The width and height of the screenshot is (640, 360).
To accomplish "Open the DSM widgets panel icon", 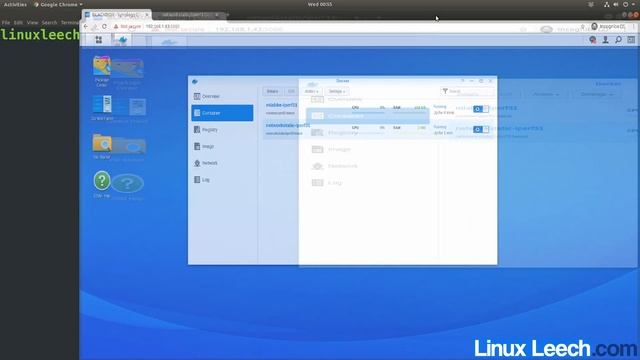I will click(631, 40).
